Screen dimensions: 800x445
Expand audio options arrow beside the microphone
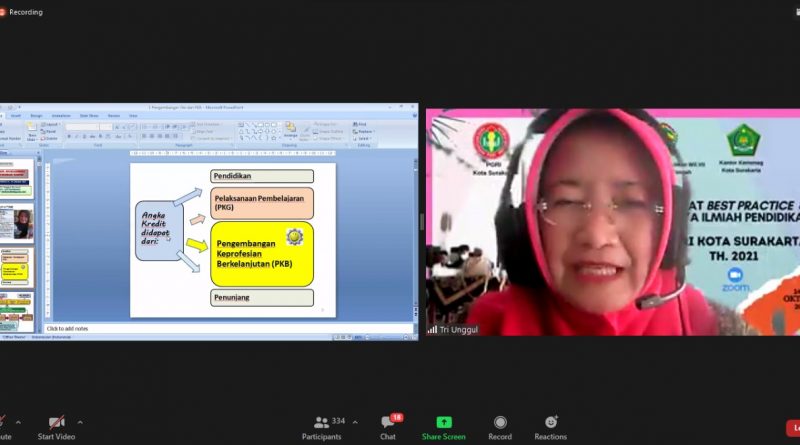point(20,422)
